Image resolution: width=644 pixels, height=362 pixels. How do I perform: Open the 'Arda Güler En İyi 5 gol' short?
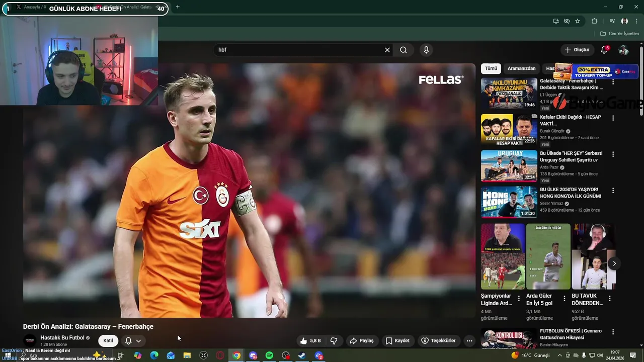[x=548, y=256]
